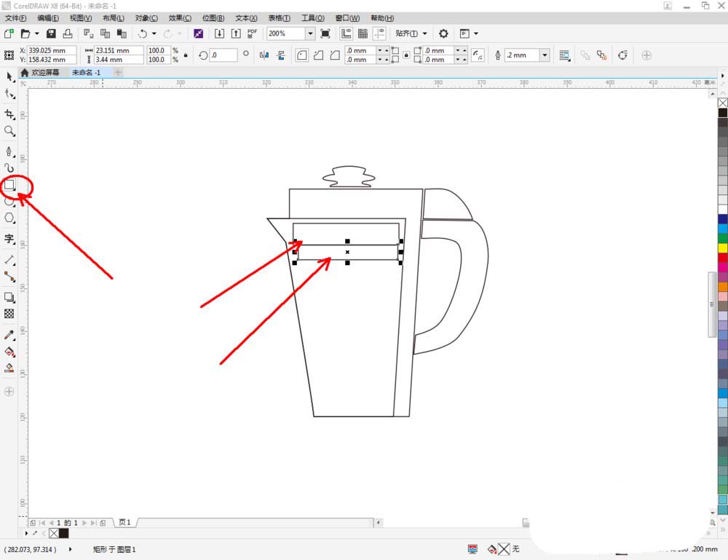Select the Transparency checkerboard tool

tap(9, 314)
